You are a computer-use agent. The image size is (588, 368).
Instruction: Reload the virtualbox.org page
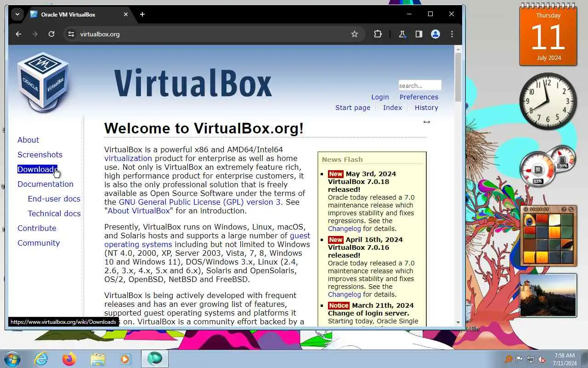pyautogui.click(x=51, y=34)
